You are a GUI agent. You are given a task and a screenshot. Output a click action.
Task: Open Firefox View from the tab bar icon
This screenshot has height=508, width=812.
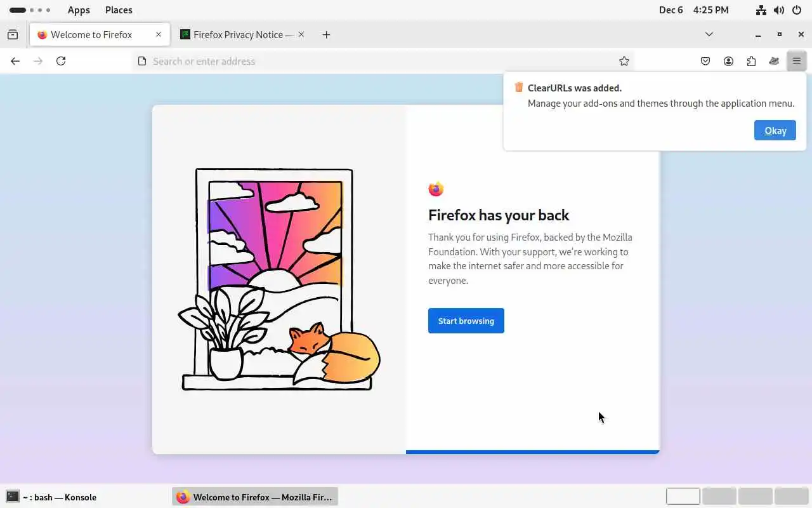click(x=13, y=34)
